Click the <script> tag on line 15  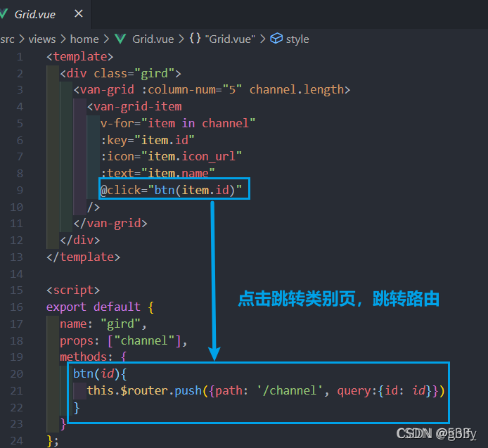coord(73,290)
